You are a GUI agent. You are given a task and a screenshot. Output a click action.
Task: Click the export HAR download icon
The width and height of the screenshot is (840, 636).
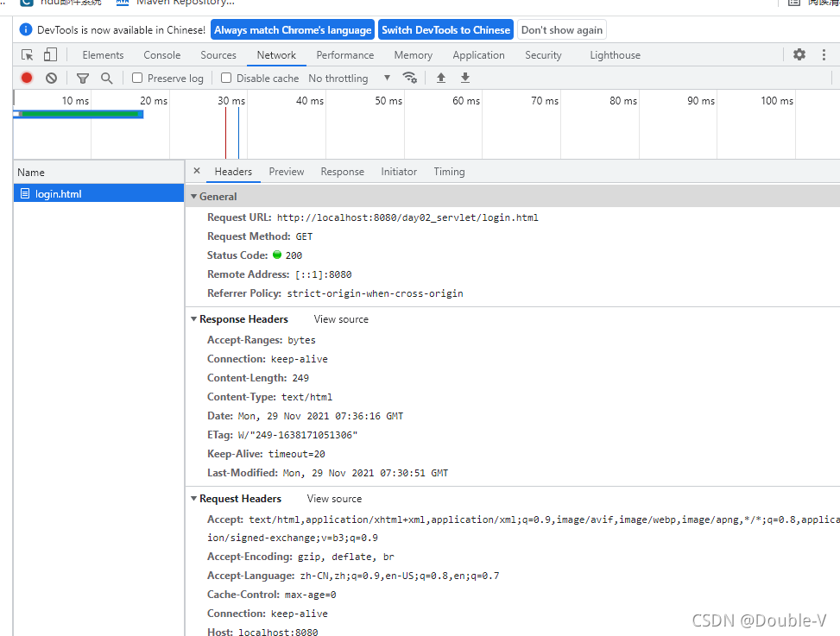pyautogui.click(x=465, y=78)
